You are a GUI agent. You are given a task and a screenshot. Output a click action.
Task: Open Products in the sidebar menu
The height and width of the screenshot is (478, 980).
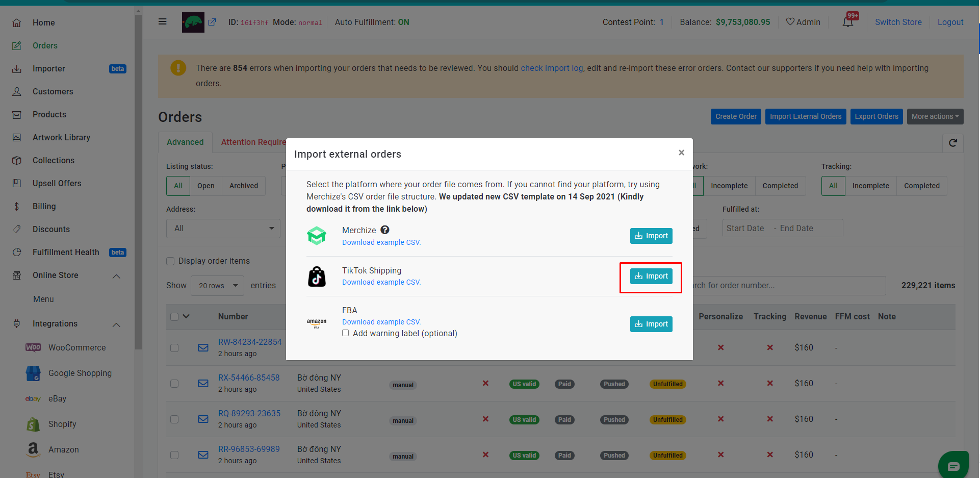click(49, 114)
